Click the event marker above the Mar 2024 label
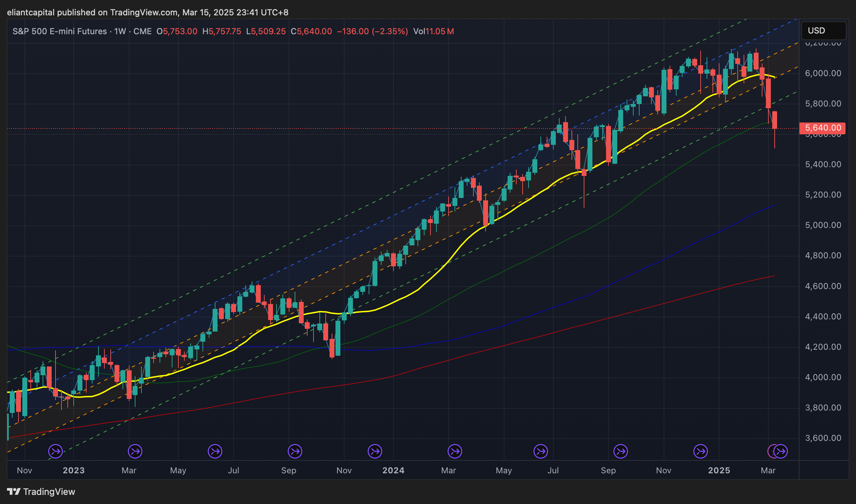The height and width of the screenshot is (504, 856). coord(455,451)
